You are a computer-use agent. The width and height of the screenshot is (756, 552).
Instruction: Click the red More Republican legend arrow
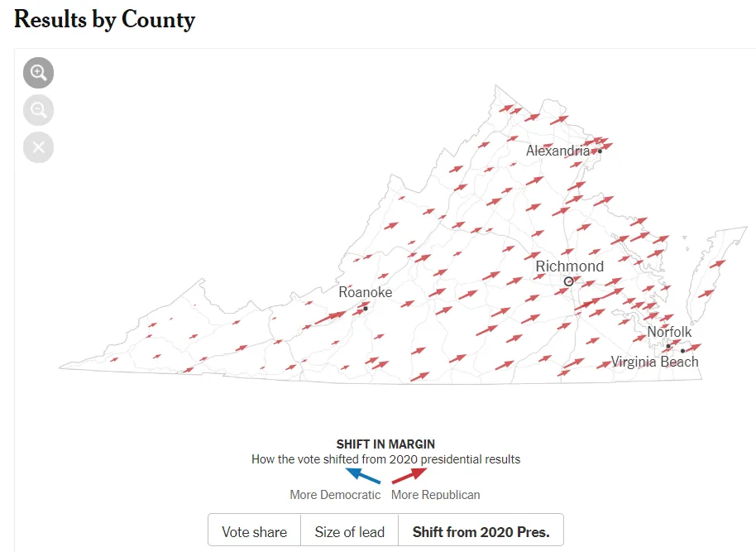(x=409, y=475)
